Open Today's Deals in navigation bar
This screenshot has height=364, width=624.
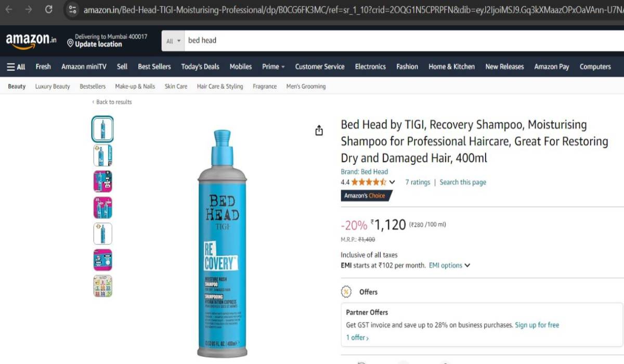[x=200, y=67]
